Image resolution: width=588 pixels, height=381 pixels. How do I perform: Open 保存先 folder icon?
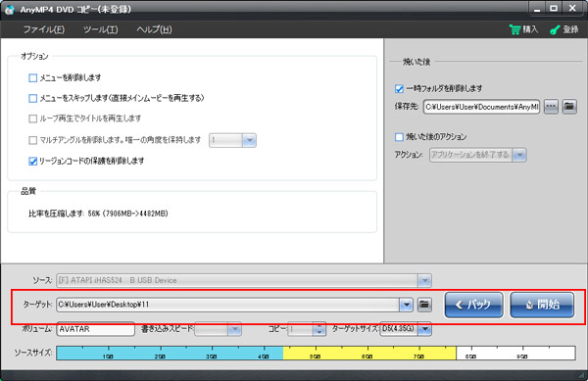point(569,107)
